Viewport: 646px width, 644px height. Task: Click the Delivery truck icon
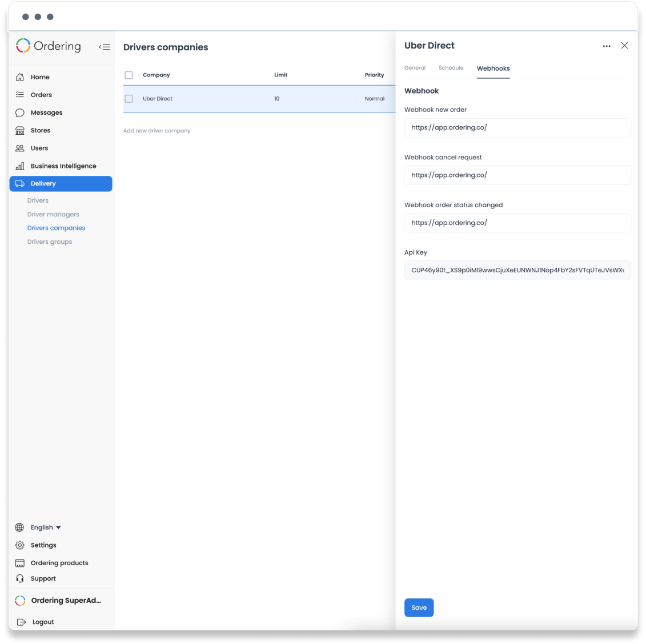[20, 184]
